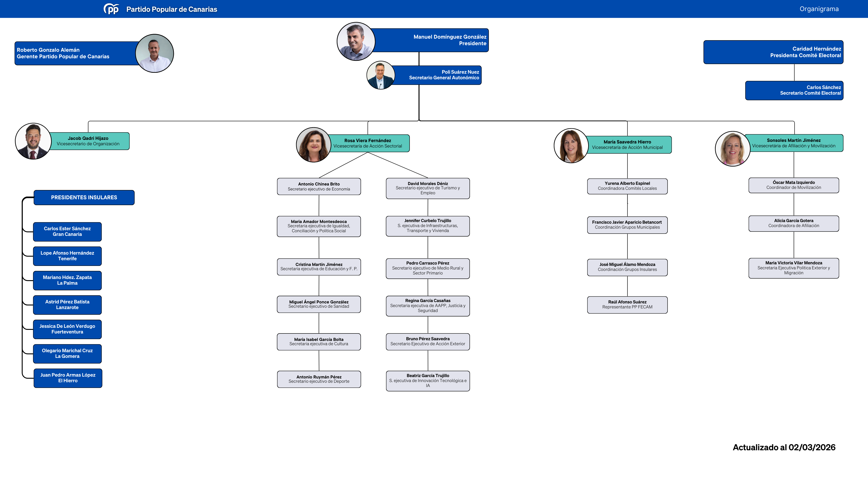The width and height of the screenshot is (868, 488).
Task: Click Roberto Gonzalo Alemán's portrait photo
Action: [154, 53]
